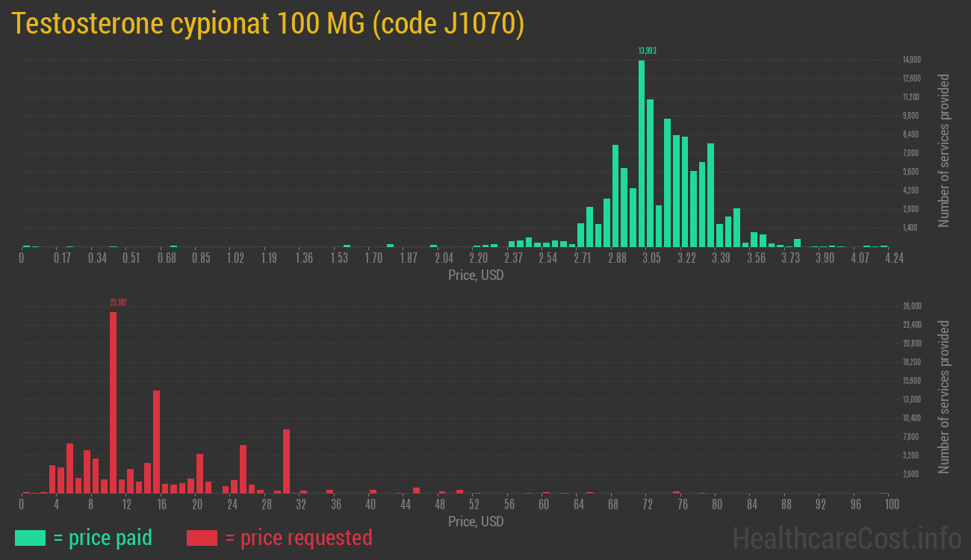Click the red bar near price 30

pos(286,461)
